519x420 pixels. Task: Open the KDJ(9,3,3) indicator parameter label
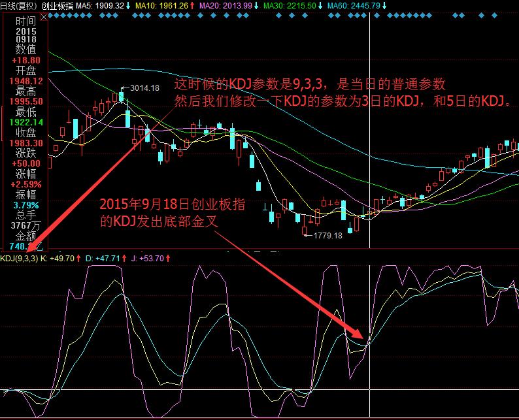pos(19,258)
